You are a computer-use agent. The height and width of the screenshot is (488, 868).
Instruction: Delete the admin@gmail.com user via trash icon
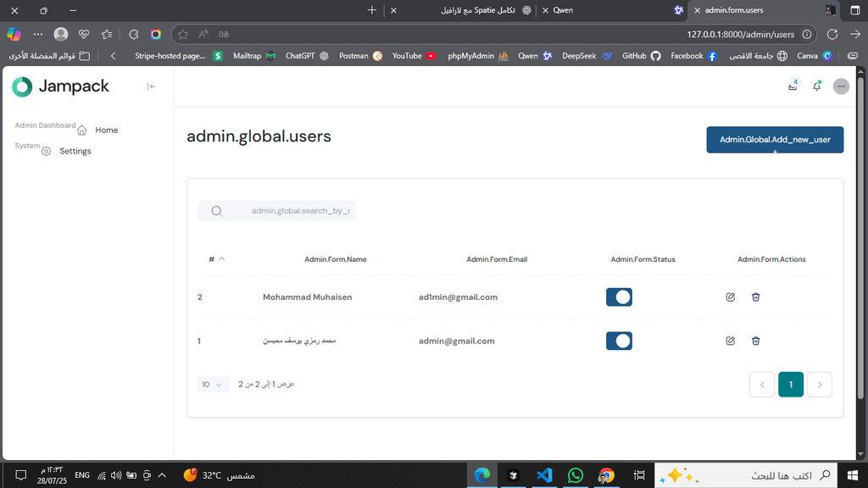tap(755, 341)
